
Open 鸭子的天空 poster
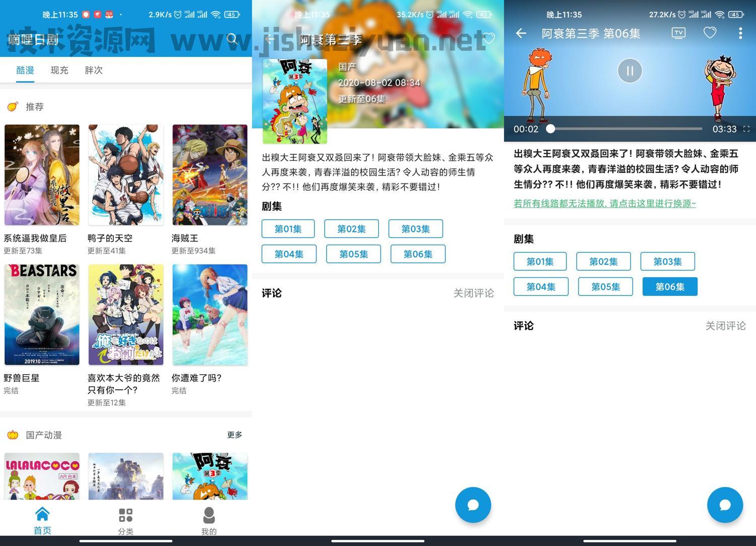click(x=126, y=175)
